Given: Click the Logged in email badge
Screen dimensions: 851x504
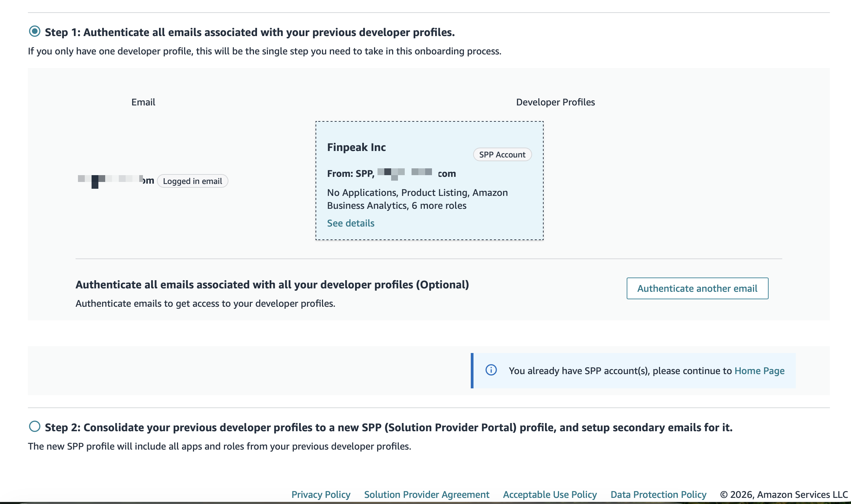Looking at the screenshot, I should [x=193, y=181].
